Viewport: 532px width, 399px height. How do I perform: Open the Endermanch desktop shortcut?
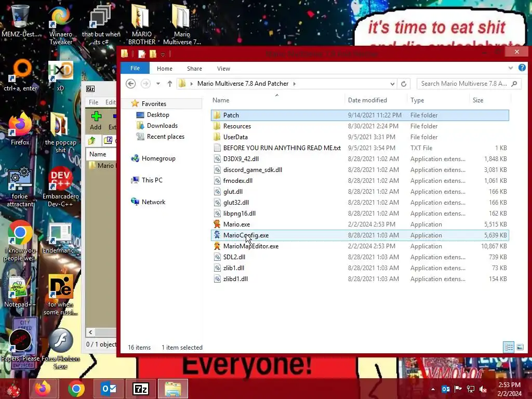[60, 237]
